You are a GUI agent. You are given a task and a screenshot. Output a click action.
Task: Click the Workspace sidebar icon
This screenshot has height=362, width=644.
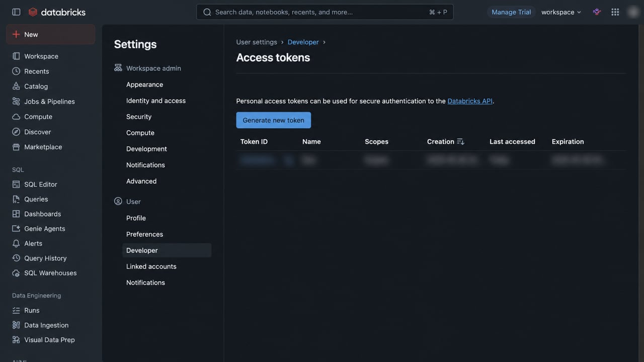pos(16,56)
